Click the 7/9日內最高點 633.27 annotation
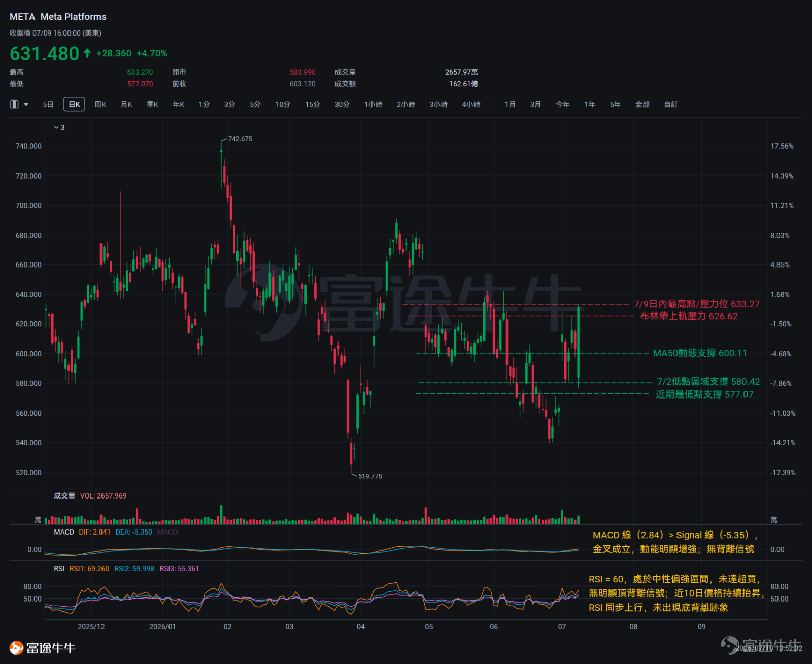This screenshot has width=812, height=664. point(697,304)
